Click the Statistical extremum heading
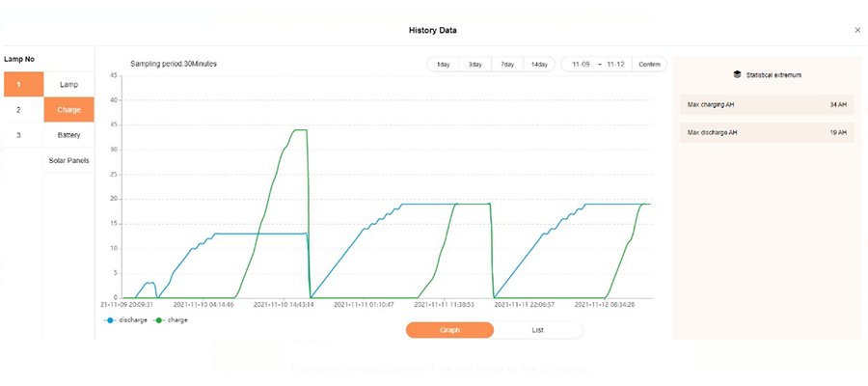This screenshot has height=386, width=868. tap(773, 74)
